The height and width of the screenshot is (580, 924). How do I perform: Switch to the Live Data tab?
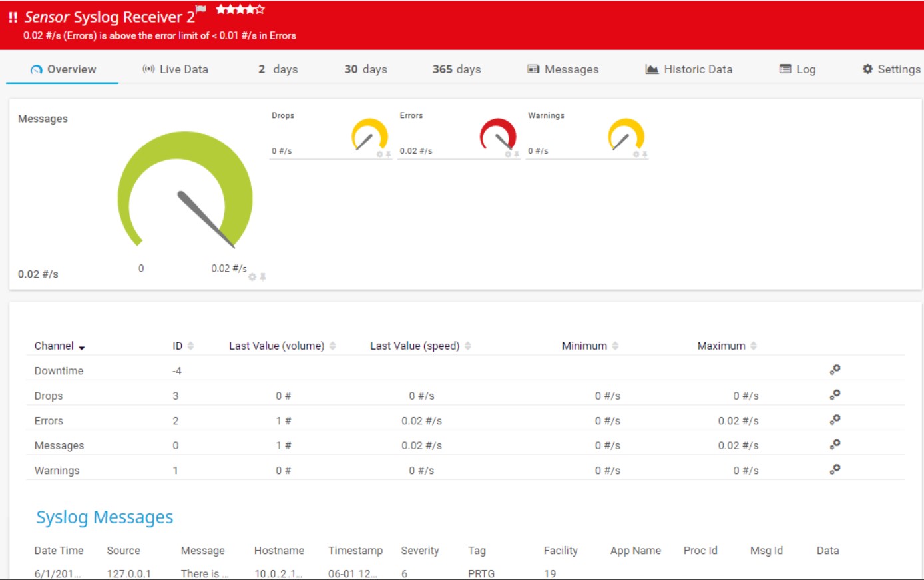coord(176,69)
